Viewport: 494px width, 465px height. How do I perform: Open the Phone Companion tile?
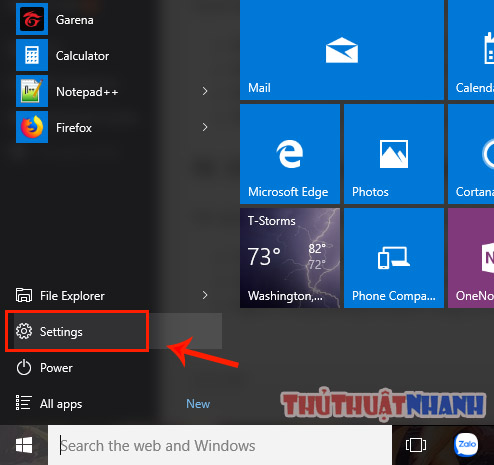tap(394, 258)
